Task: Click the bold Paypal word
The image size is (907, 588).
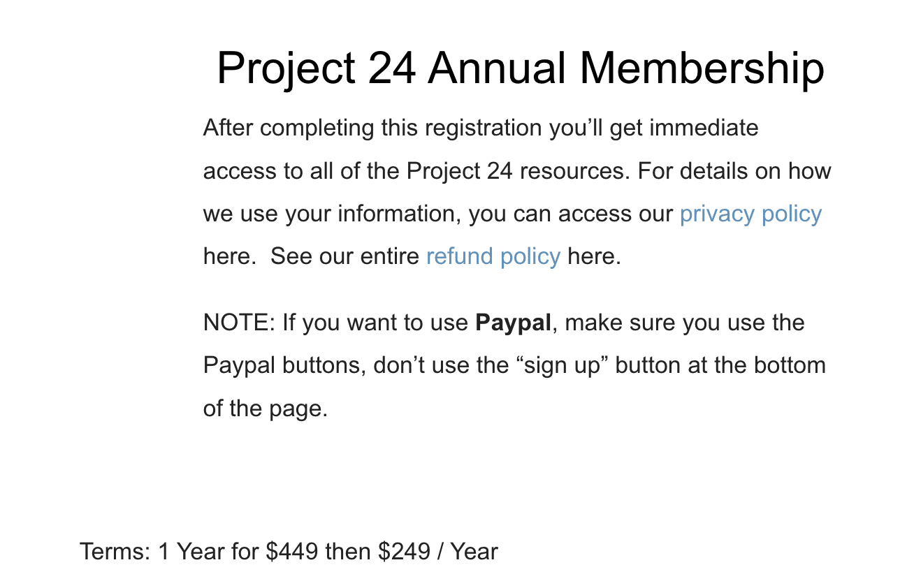Action: click(513, 323)
